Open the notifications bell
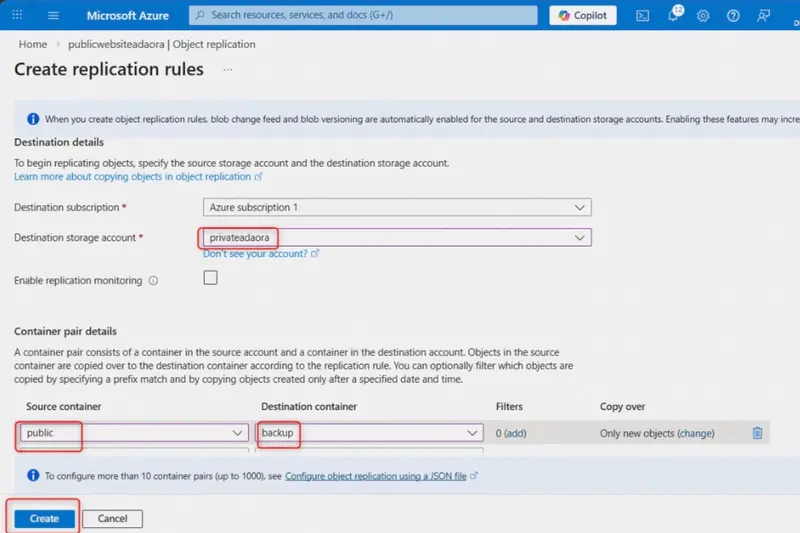 click(673, 15)
